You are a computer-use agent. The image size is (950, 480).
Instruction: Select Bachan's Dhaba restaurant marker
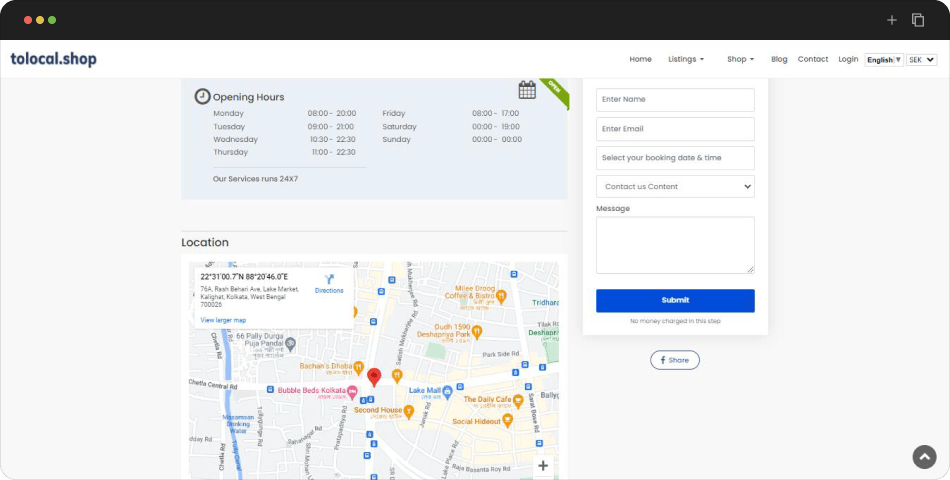[x=359, y=366]
